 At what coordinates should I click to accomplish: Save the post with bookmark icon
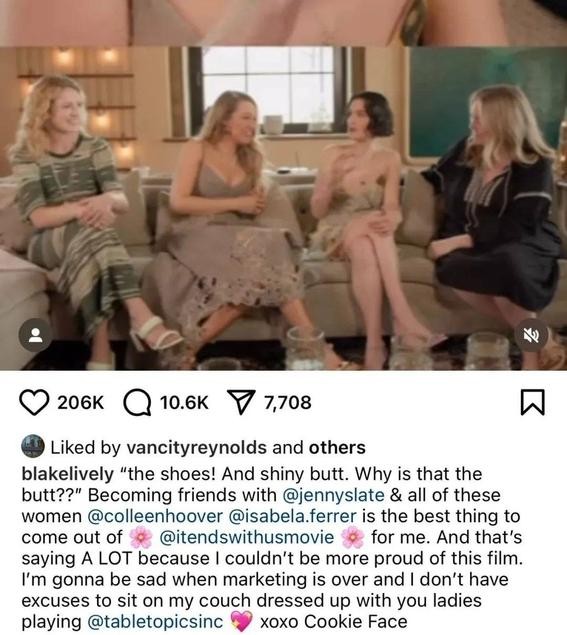pos(532,403)
